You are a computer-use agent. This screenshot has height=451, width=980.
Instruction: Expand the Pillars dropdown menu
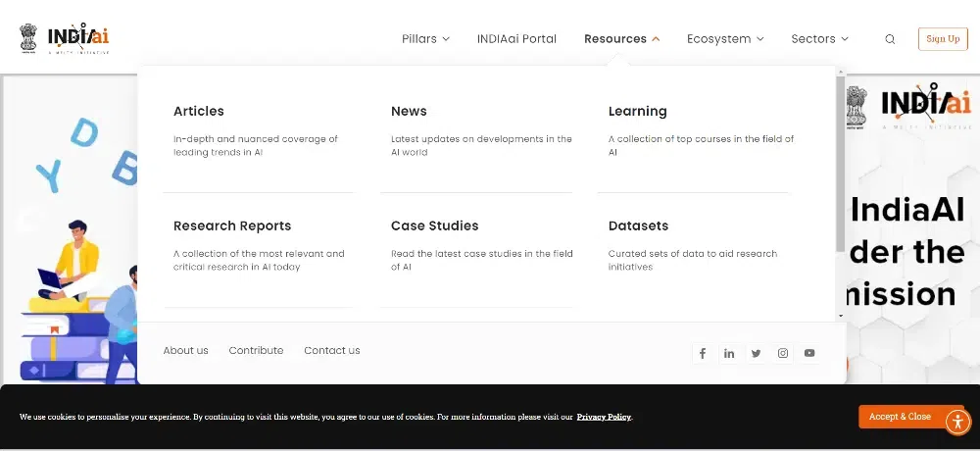[x=425, y=39]
